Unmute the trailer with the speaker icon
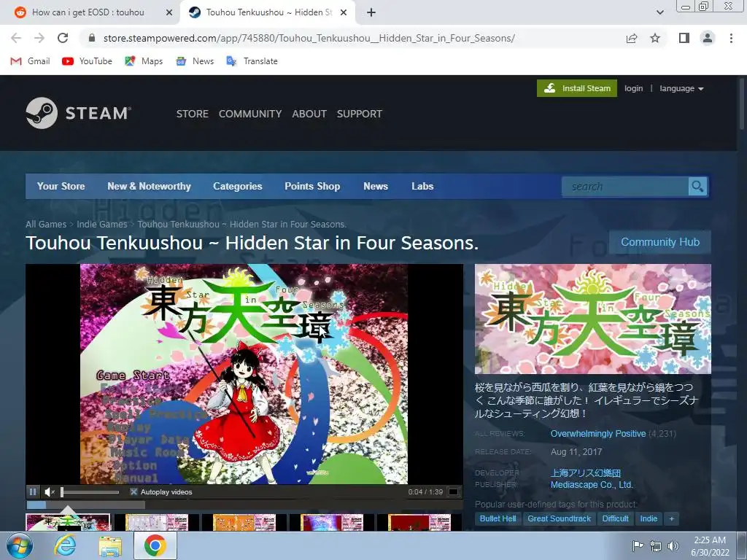 pyautogui.click(x=50, y=492)
